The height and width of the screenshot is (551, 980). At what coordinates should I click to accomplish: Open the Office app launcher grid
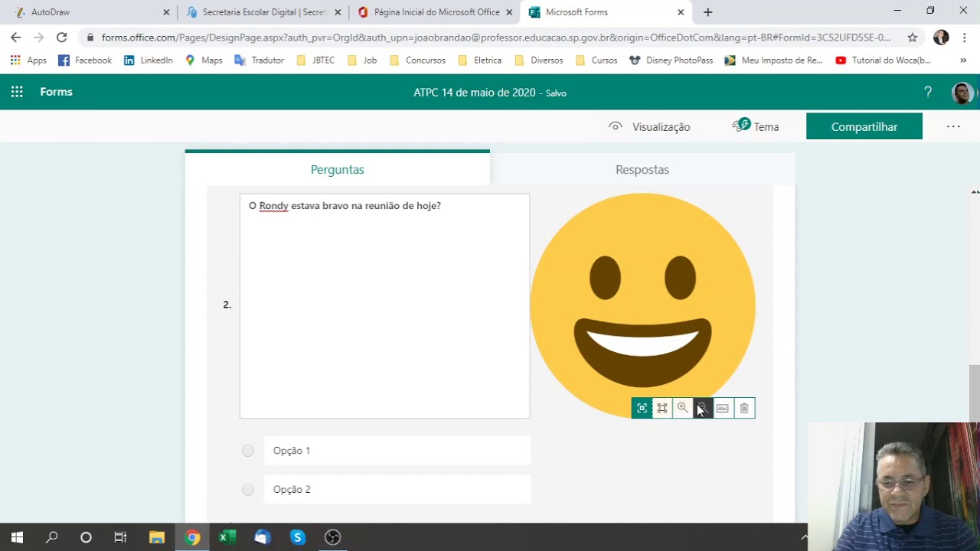17,92
